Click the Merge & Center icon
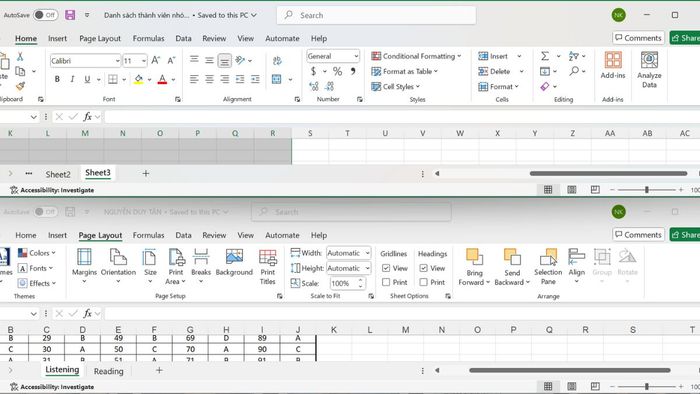The image size is (700, 394). (277, 79)
